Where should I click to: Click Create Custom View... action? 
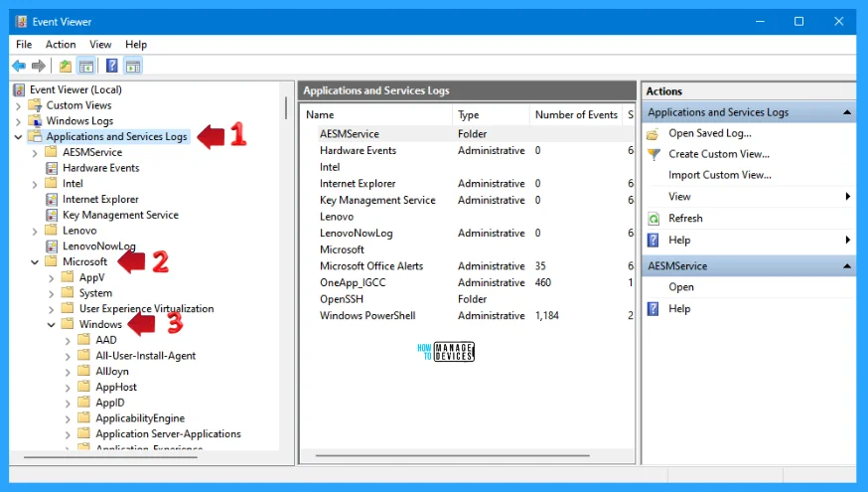pos(719,155)
